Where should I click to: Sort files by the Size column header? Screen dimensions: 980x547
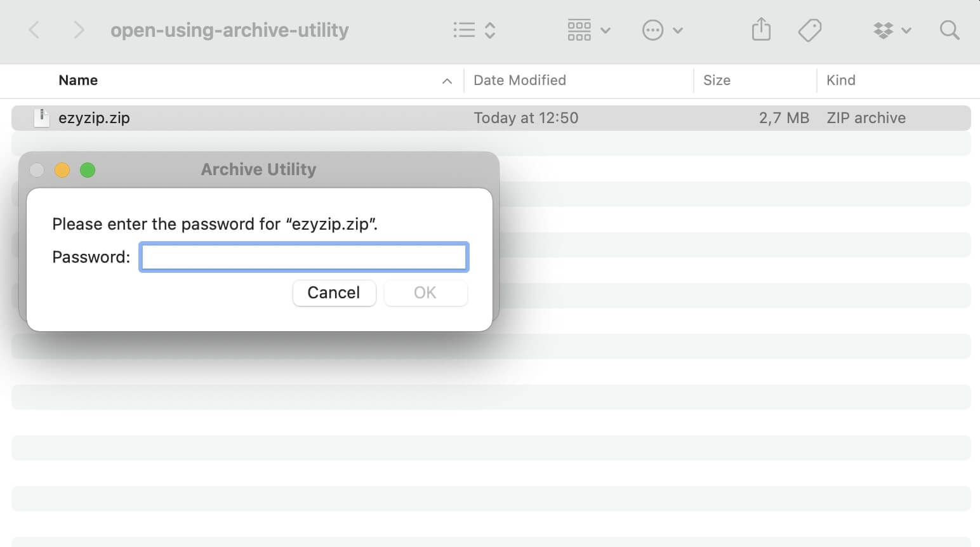coord(717,80)
